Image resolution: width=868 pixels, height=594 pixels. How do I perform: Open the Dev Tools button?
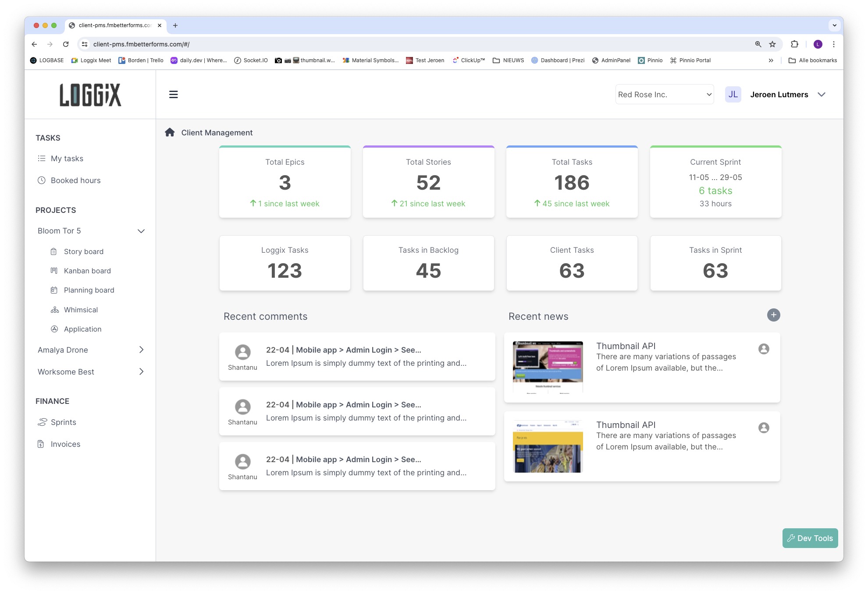point(810,538)
